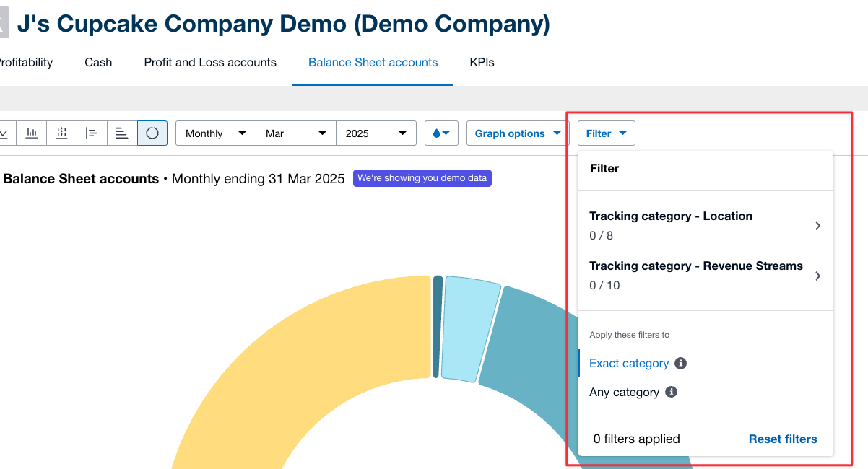Select the line chart icon
The height and width of the screenshot is (469, 868).
[x=4, y=133]
